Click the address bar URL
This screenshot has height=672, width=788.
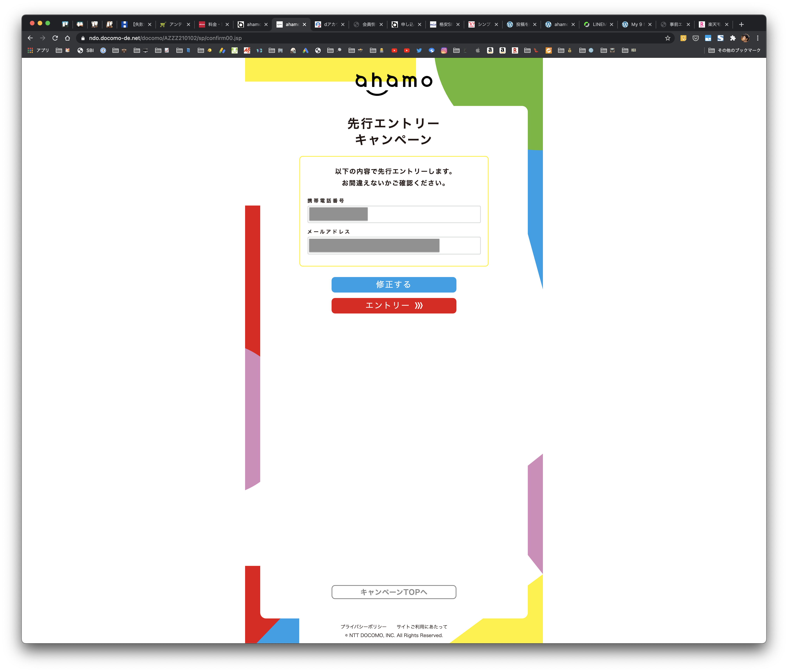165,38
